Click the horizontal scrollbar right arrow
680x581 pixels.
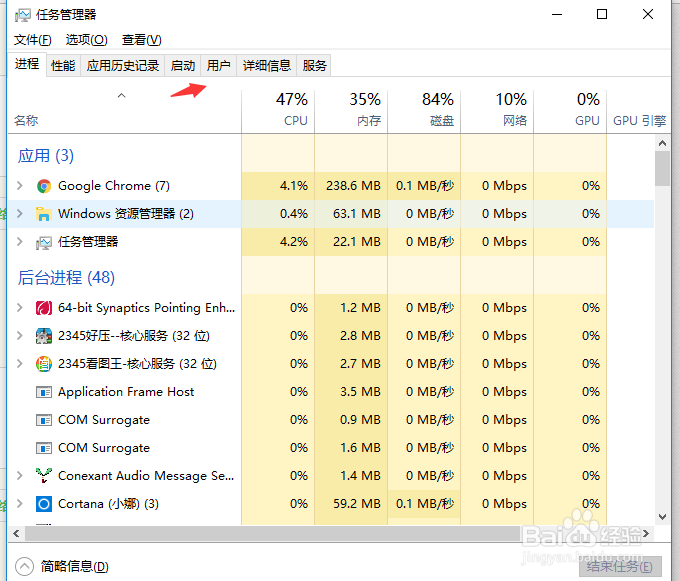pos(646,533)
